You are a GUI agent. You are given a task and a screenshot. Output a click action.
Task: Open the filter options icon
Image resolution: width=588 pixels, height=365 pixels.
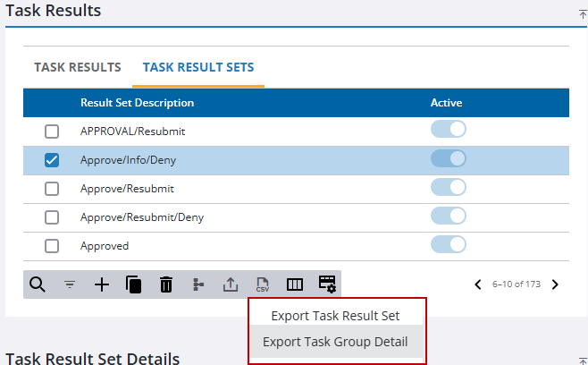[70, 284]
